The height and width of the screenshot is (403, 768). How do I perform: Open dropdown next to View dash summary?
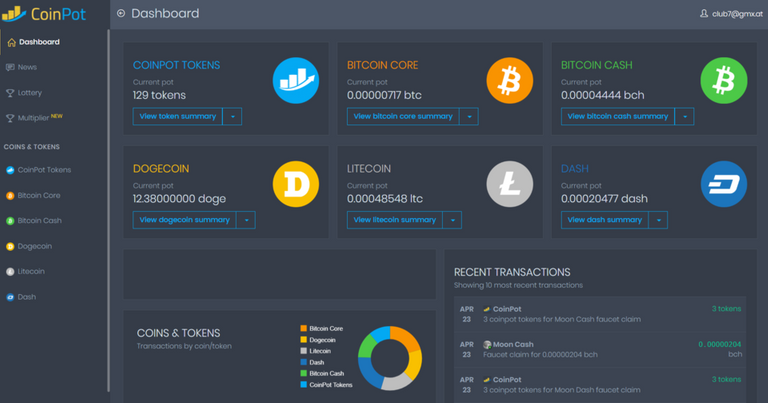(658, 220)
